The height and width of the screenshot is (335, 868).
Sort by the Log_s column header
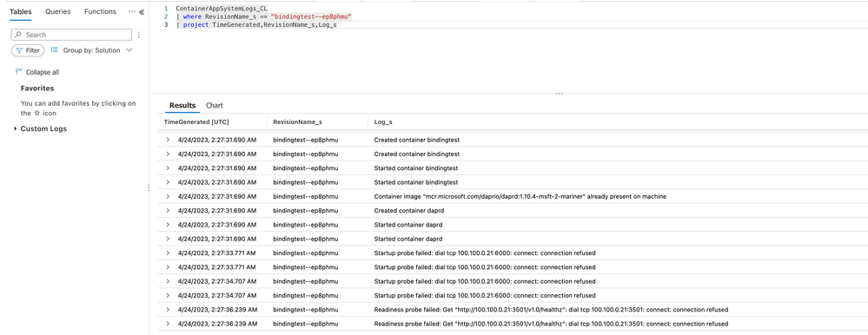click(383, 122)
